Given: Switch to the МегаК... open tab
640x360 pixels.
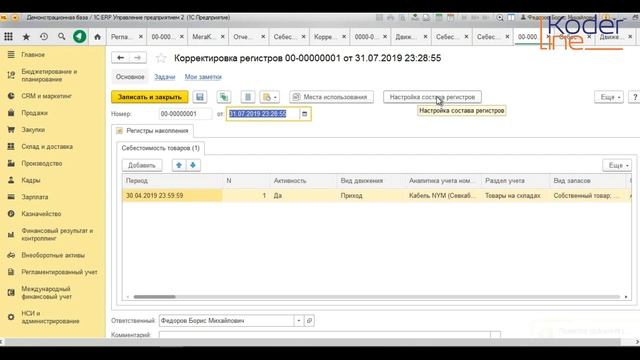Looking at the screenshot, I should 203,37.
